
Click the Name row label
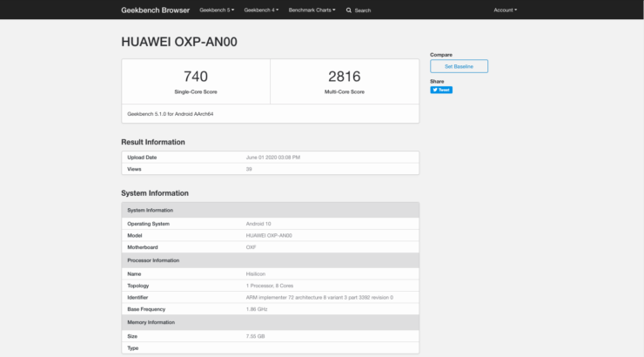click(134, 274)
